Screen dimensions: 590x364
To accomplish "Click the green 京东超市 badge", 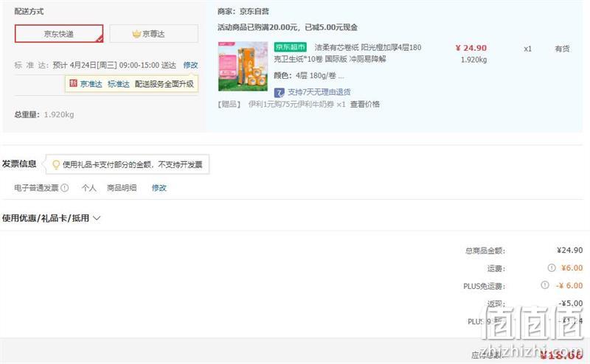I will pyautogui.click(x=290, y=47).
